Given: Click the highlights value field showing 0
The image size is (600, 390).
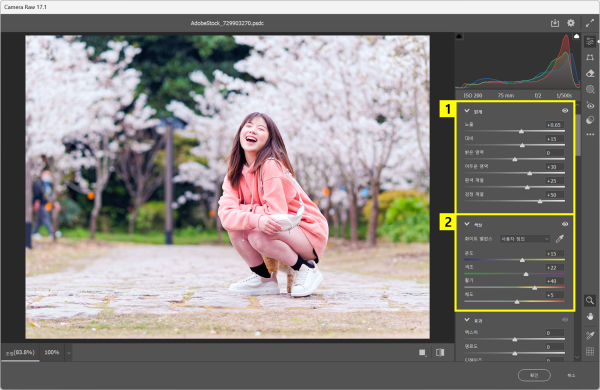Looking at the screenshot, I should tap(554, 153).
